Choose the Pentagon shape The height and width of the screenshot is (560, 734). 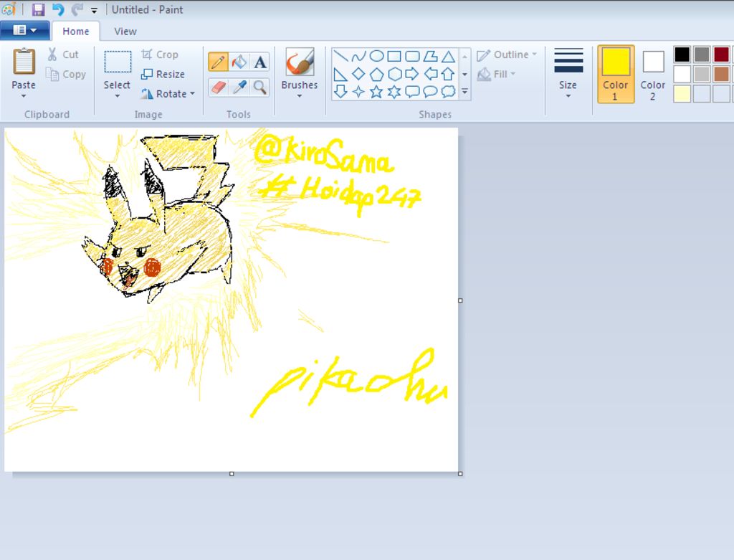pos(376,74)
